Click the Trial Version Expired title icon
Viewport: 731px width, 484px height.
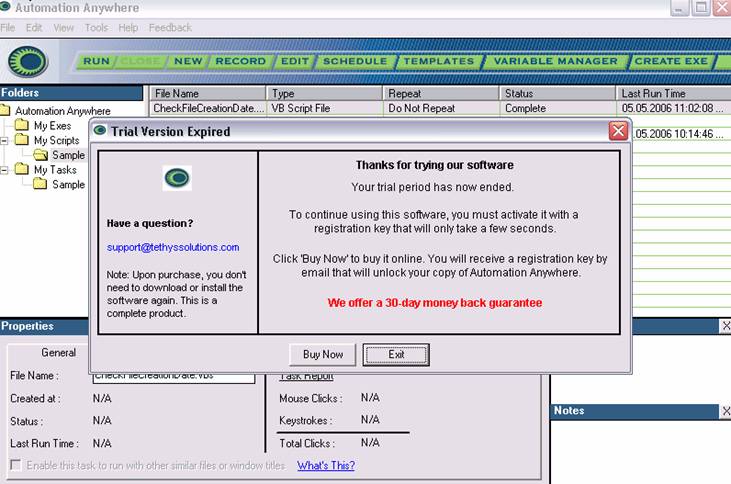click(x=100, y=131)
